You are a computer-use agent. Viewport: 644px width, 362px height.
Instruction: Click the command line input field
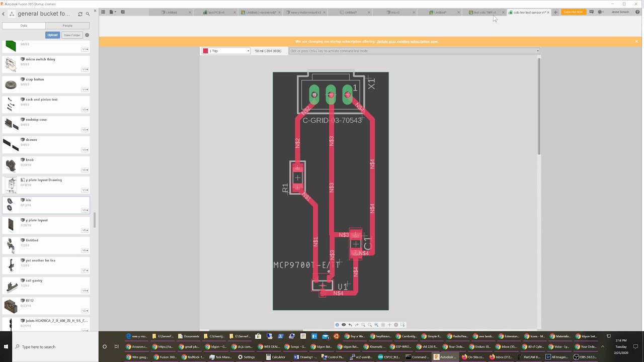(x=414, y=51)
